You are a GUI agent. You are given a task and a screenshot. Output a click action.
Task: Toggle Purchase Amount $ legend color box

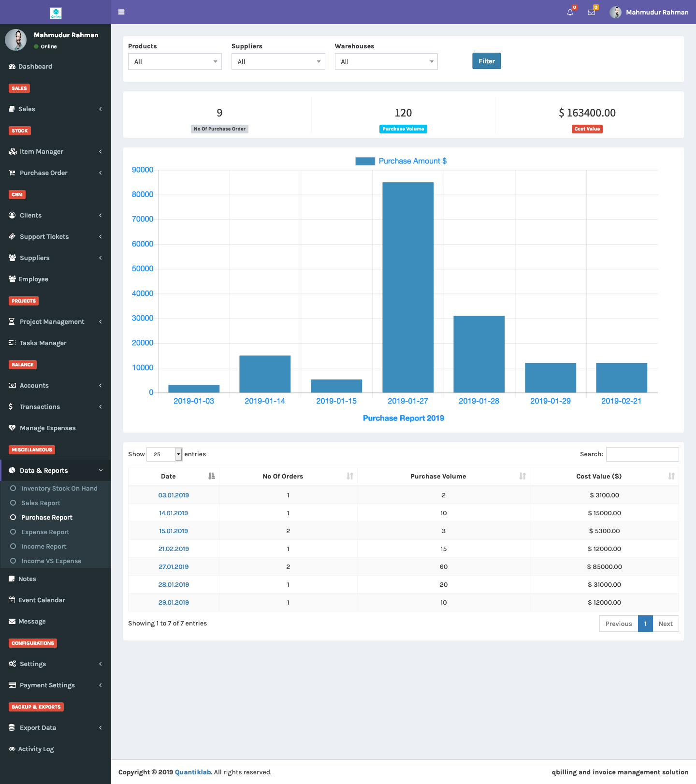coord(365,161)
